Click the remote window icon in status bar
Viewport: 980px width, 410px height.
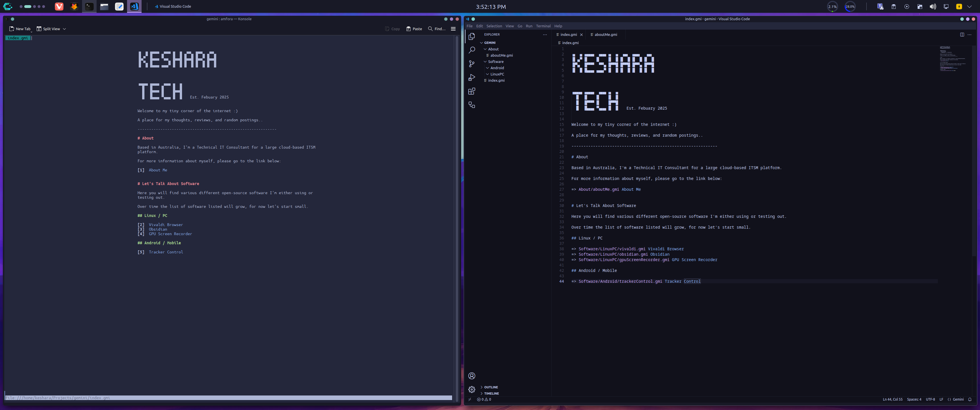pos(470,399)
